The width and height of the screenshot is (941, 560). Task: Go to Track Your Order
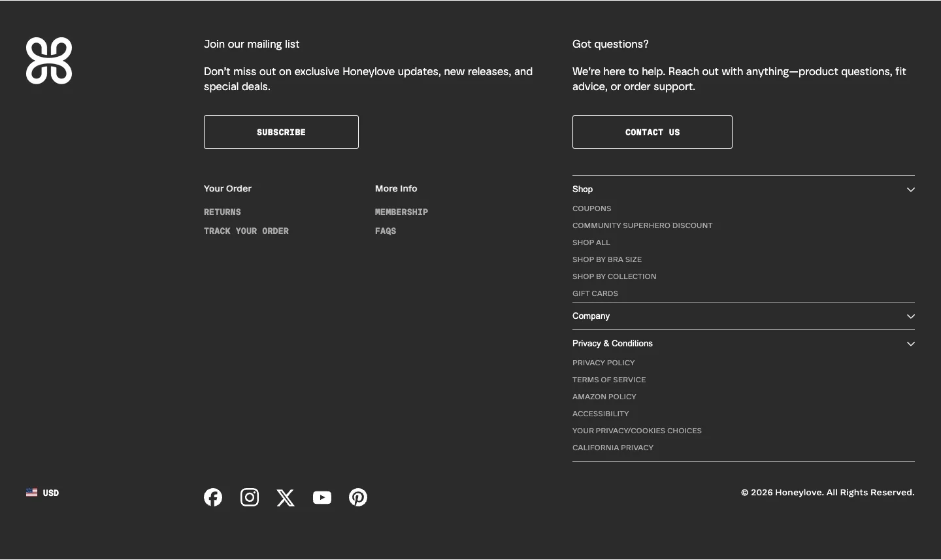(x=246, y=231)
